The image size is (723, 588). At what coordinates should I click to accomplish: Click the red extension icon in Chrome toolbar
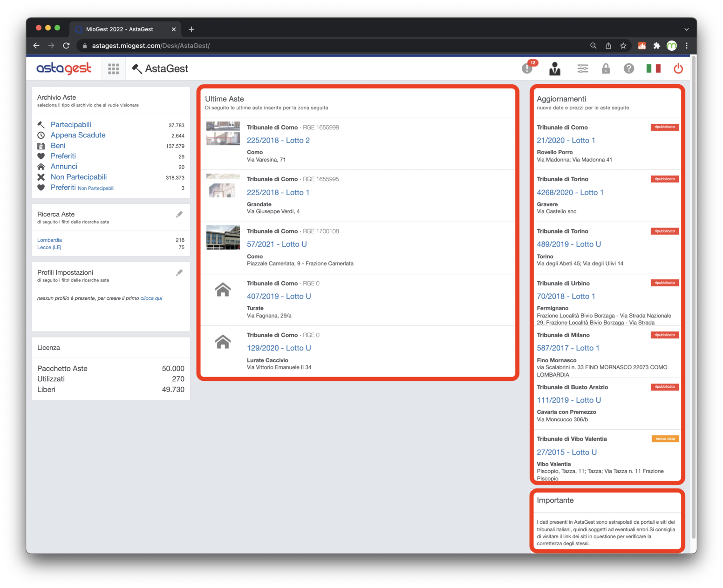(641, 46)
